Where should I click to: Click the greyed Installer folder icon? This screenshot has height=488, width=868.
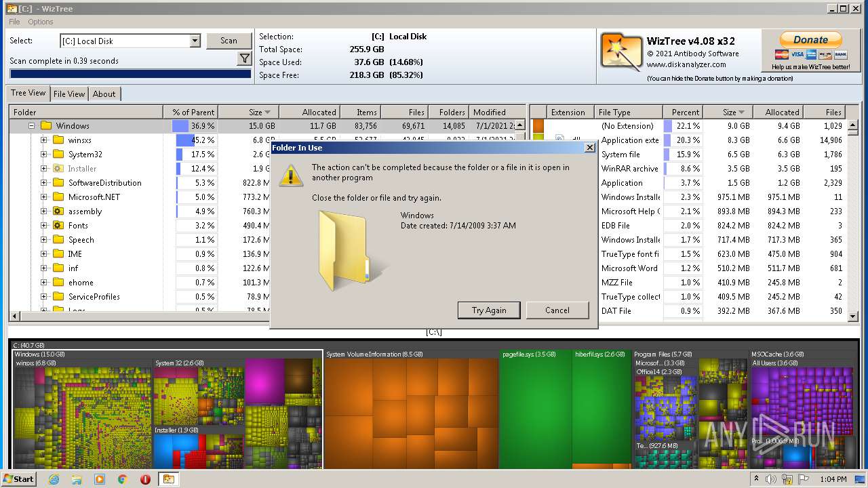[x=58, y=168]
